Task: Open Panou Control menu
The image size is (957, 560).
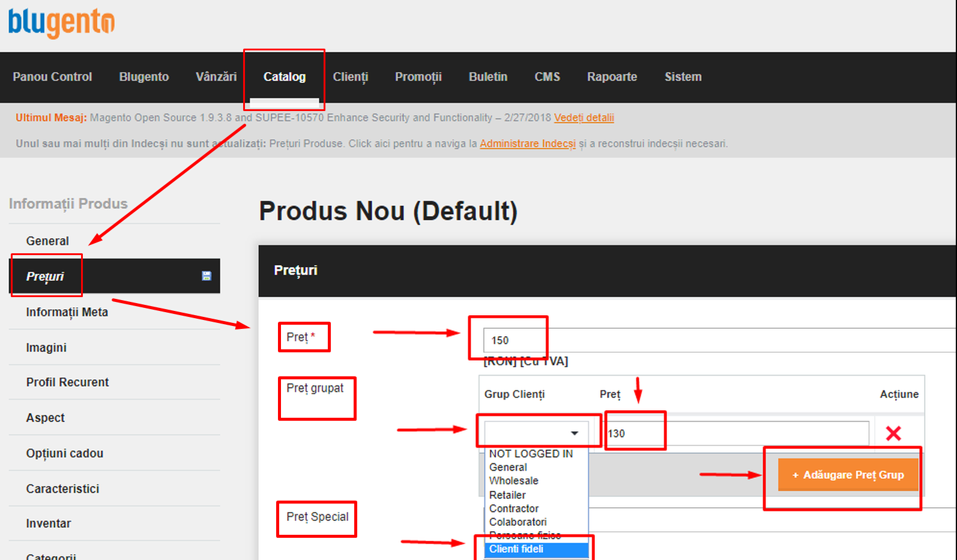Action: pyautogui.click(x=52, y=77)
